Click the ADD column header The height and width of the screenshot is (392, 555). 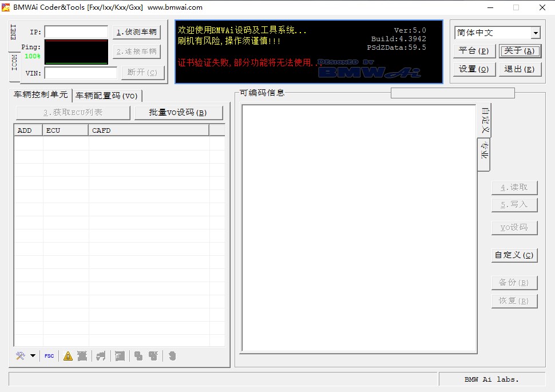28,130
